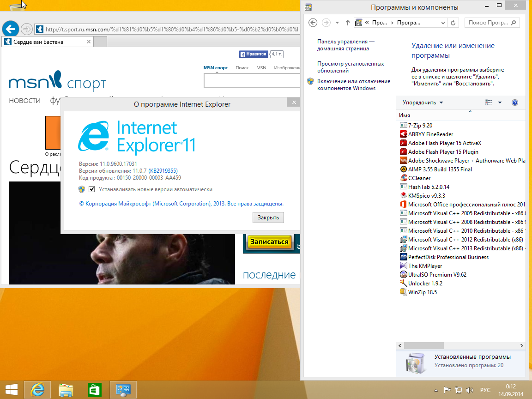Image resolution: width=532 pixels, height=399 pixels.
Task: Click the Action Center flag tray icon
Action: 447,390
